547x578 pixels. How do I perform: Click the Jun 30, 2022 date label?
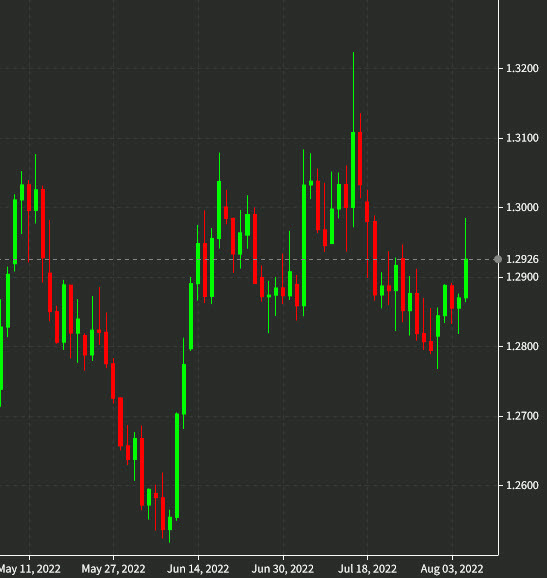pyautogui.click(x=283, y=569)
